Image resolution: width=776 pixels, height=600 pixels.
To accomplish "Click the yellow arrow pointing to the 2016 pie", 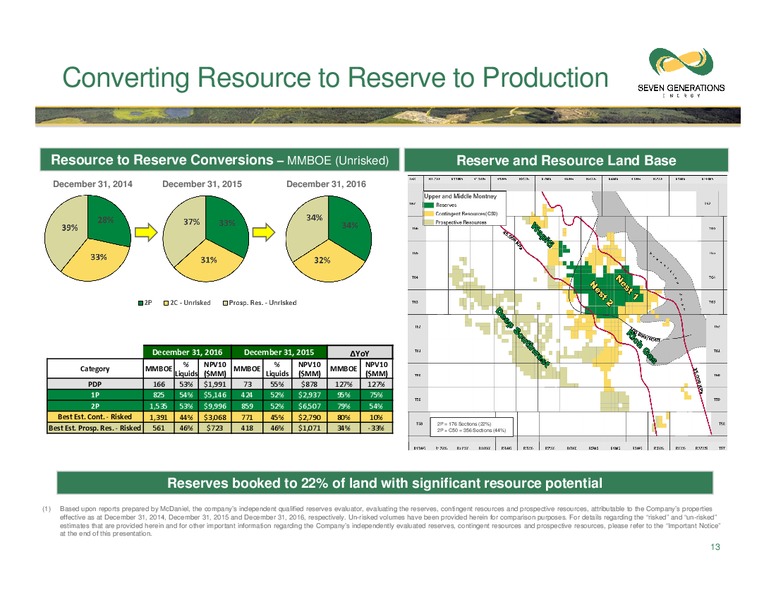I will click(263, 232).
